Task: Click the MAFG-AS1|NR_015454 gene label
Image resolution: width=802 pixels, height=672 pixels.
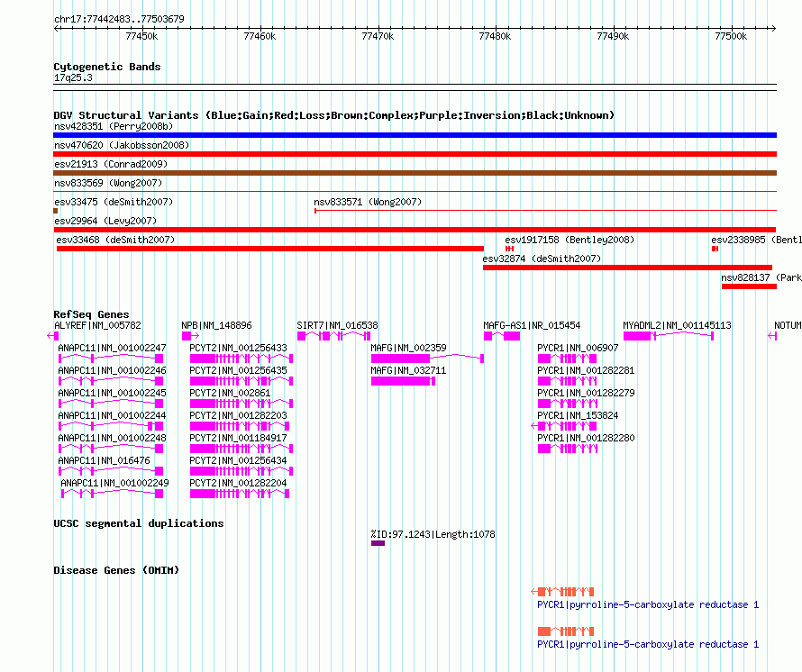Action: [x=532, y=325]
